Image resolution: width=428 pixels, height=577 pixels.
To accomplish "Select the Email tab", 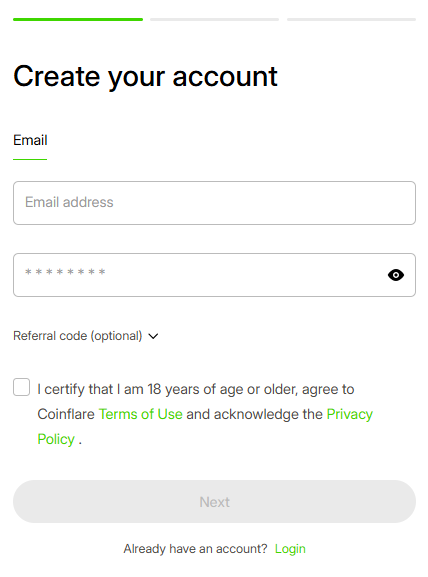I will pos(30,140).
